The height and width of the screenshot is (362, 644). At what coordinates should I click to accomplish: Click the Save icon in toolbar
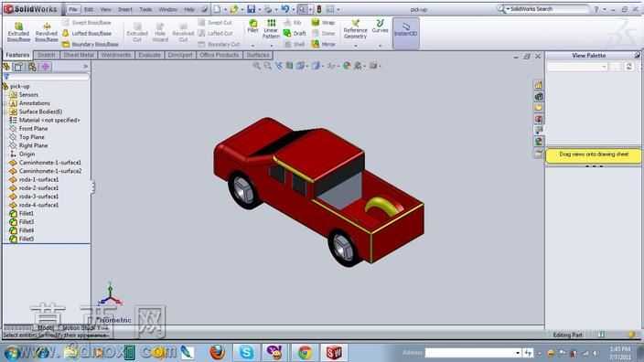click(x=251, y=8)
